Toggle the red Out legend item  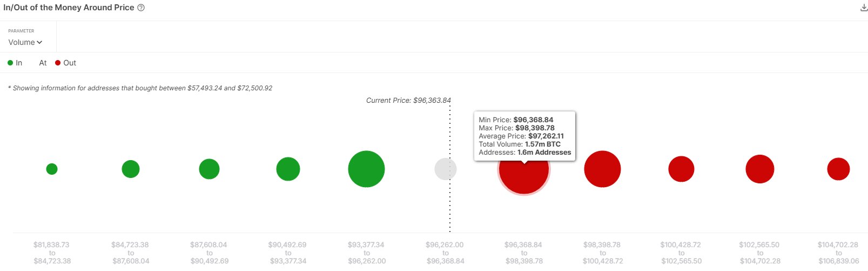(x=66, y=63)
